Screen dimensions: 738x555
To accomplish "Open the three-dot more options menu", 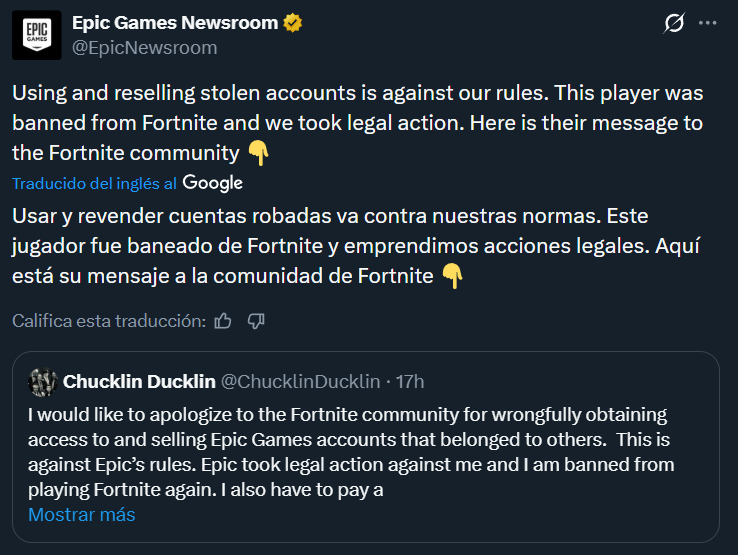I will click(x=708, y=23).
